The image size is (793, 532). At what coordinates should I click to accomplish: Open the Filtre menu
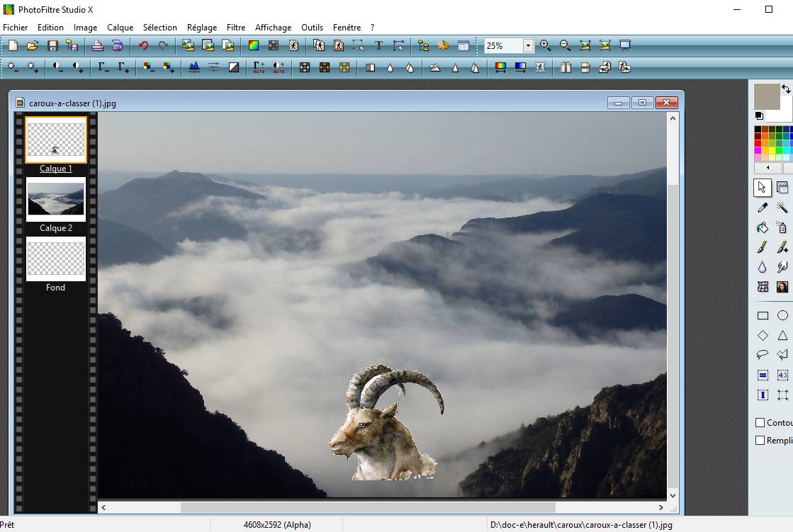[236, 28]
